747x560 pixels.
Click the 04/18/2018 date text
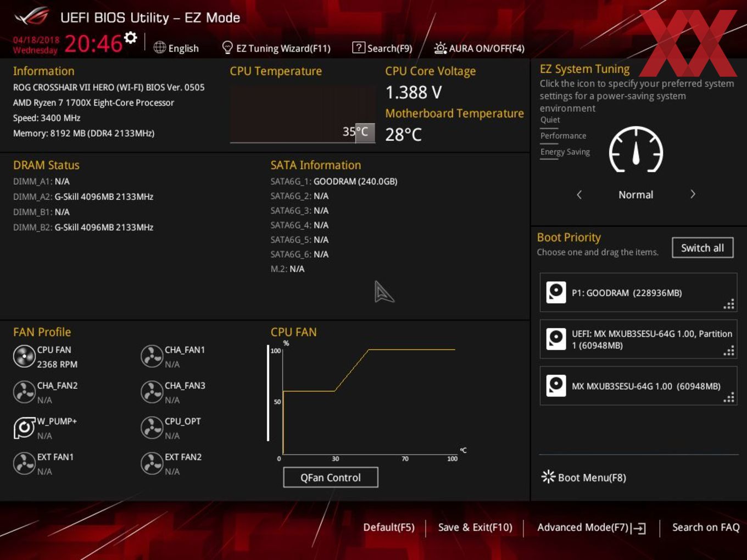(x=36, y=40)
